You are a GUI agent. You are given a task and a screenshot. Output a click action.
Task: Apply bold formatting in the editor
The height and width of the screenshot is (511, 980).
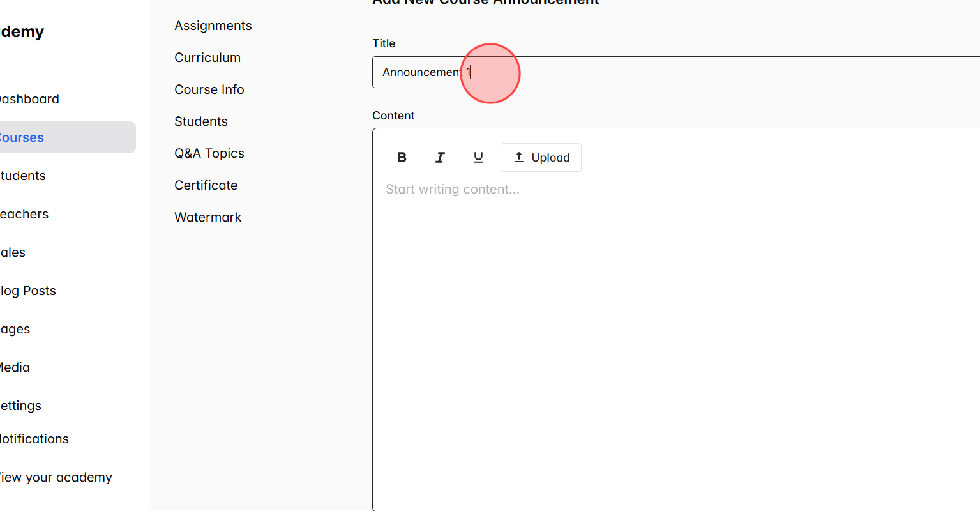pyautogui.click(x=402, y=157)
